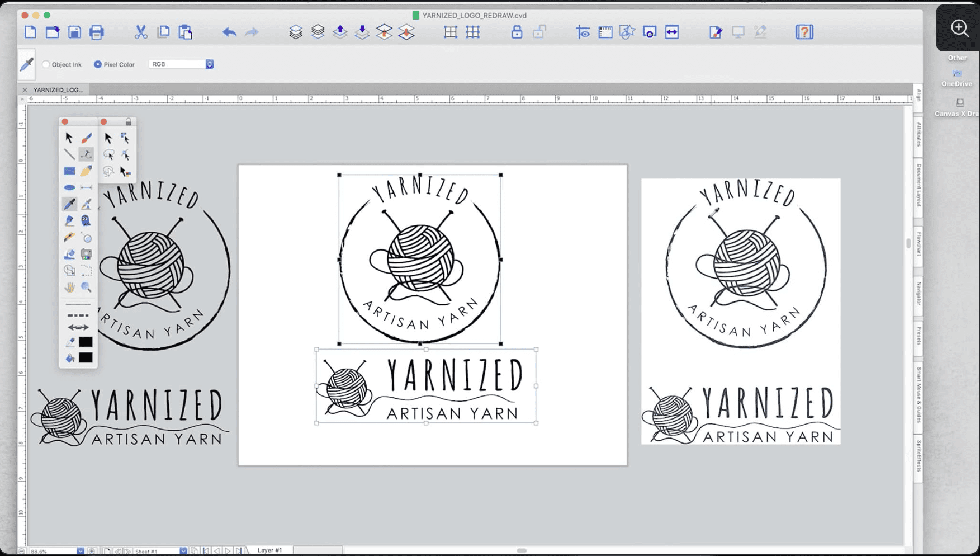Toggle the lock icon on tool palette

[129, 121]
